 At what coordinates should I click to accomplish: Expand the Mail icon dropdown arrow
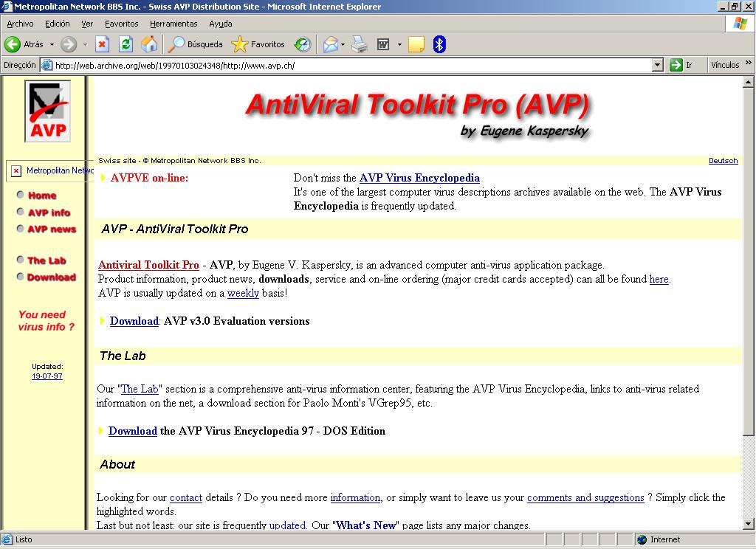(343, 44)
